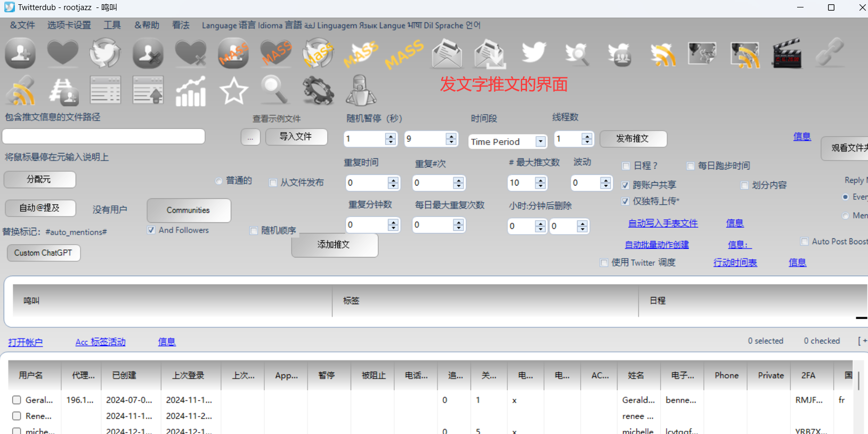
Task: Open the star Favorites icon
Action: tap(233, 90)
